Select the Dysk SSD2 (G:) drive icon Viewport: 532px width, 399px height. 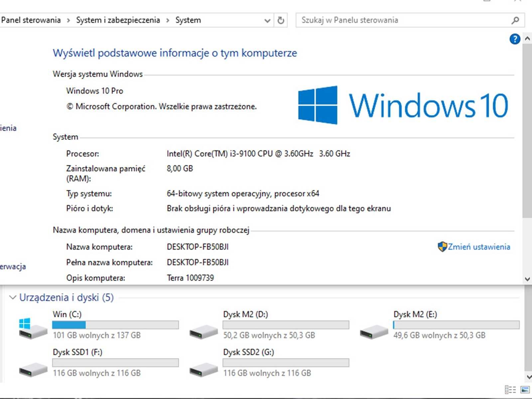[203, 369]
